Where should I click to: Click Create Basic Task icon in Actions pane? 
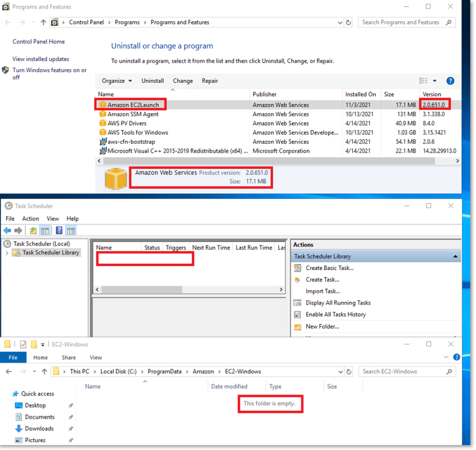[x=297, y=268]
